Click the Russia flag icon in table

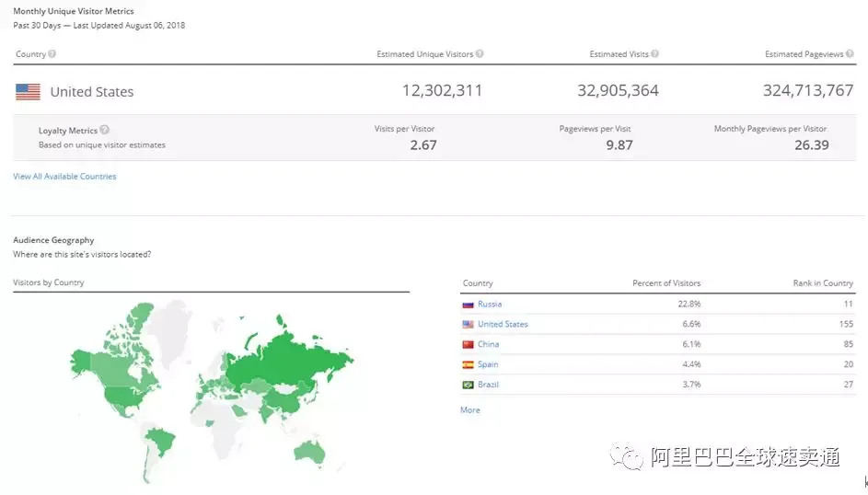coord(468,305)
